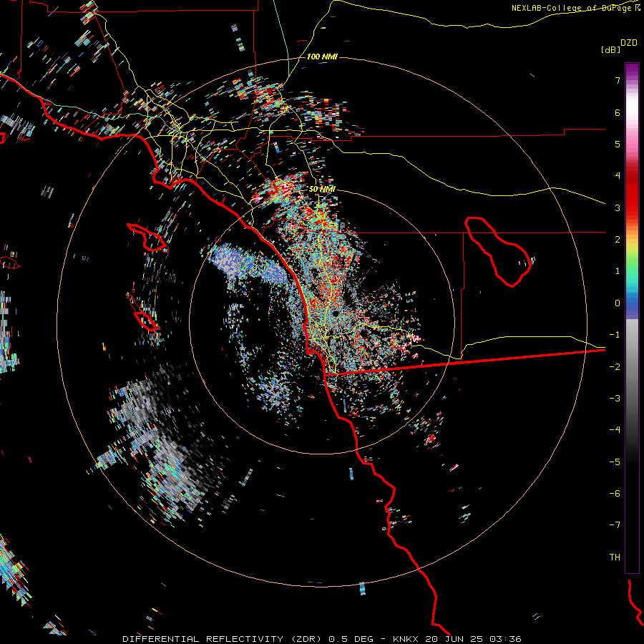Click the "DZD" product label above color bar
This screenshot has width=644, height=644.
click(629, 43)
